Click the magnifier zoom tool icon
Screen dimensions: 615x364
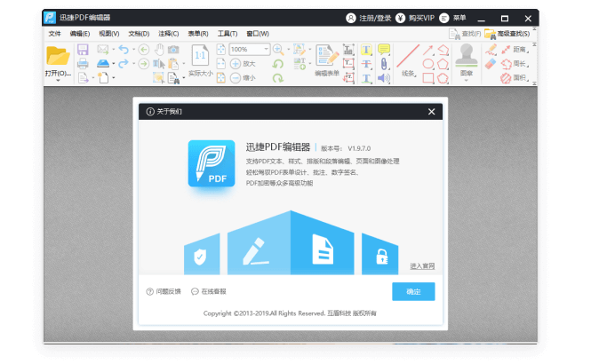click(x=278, y=50)
